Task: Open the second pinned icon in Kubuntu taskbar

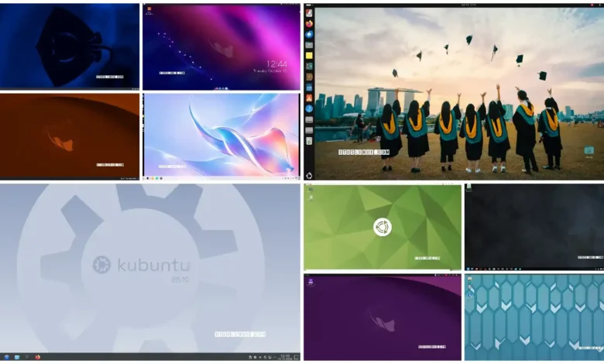Action: 17,357
